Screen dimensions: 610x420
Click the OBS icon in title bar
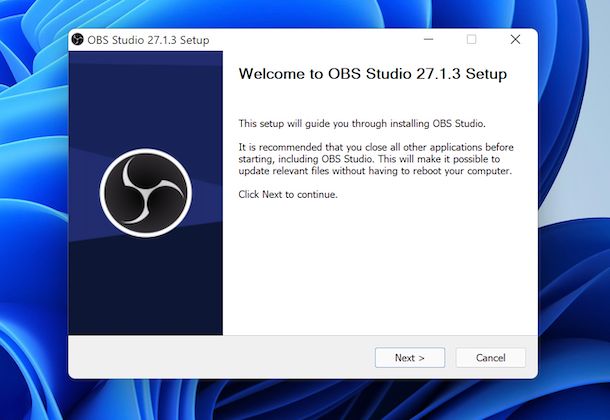[78, 39]
